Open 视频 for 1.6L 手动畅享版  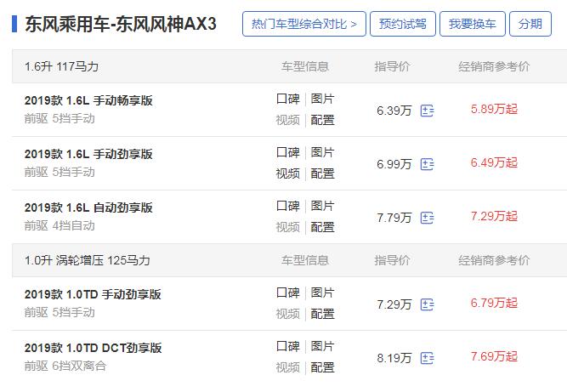(288, 120)
